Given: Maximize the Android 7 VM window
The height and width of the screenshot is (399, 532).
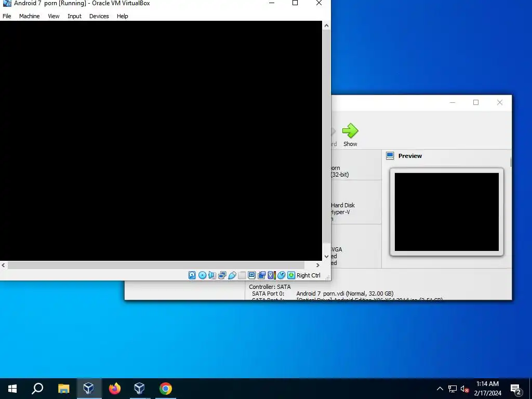Looking at the screenshot, I should [295, 3].
